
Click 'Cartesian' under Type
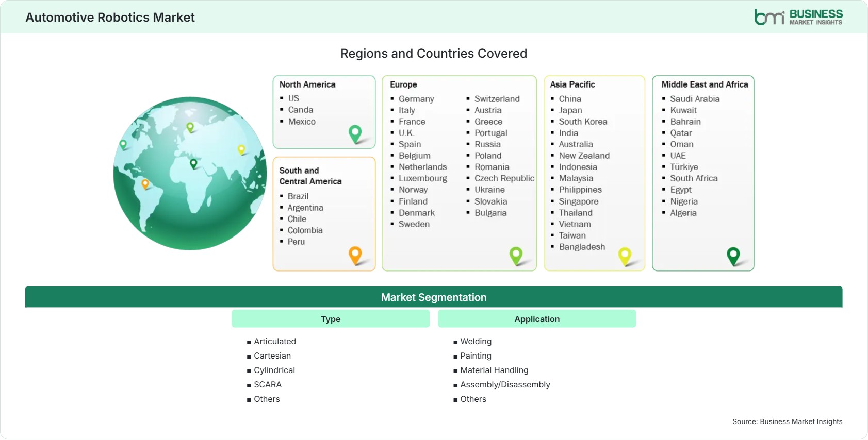(x=272, y=356)
